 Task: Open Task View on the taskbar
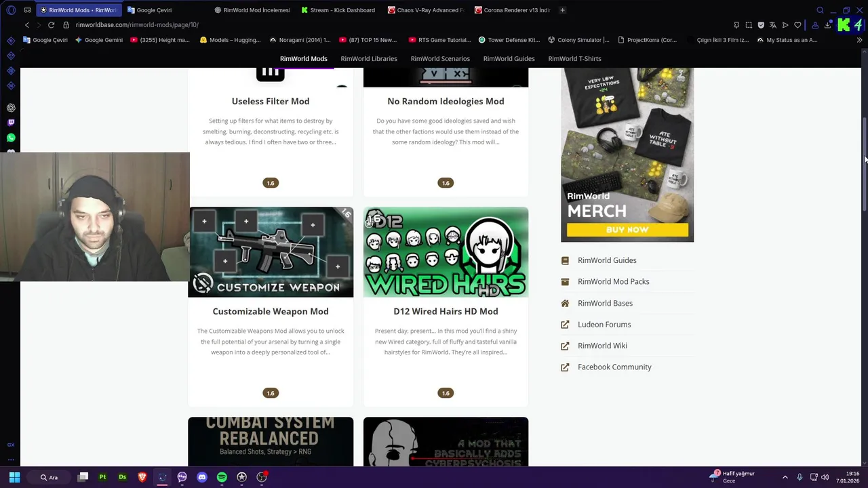pyautogui.click(x=83, y=477)
